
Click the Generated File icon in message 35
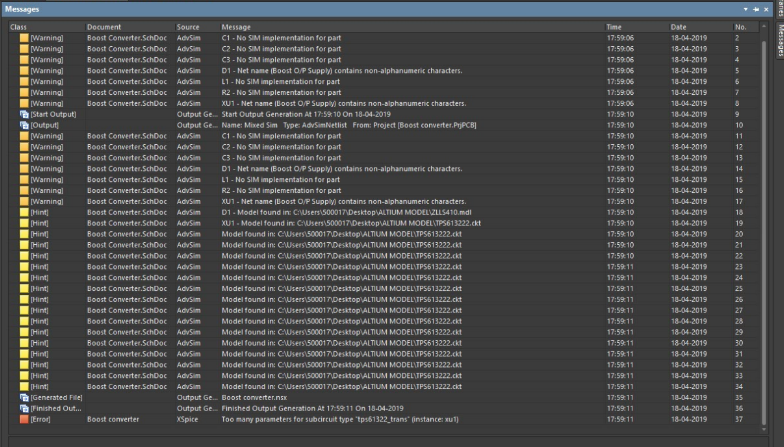coord(24,398)
